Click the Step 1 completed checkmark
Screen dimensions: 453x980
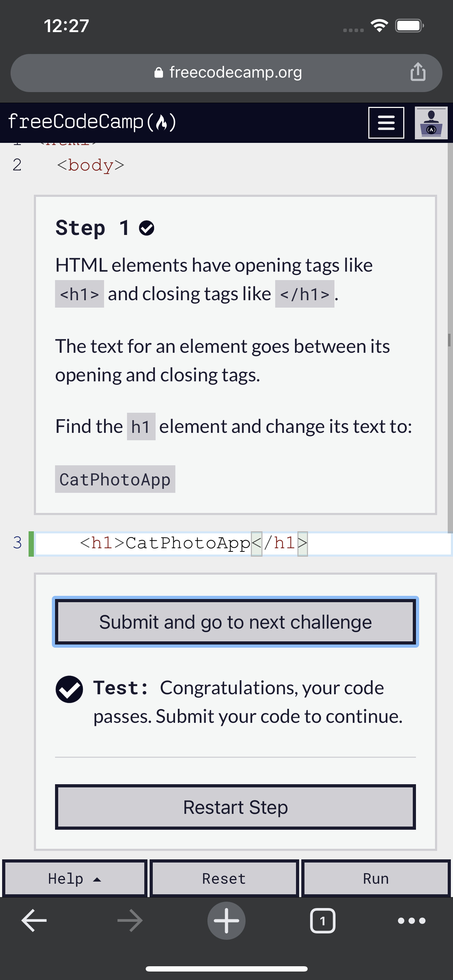[x=146, y=228]
